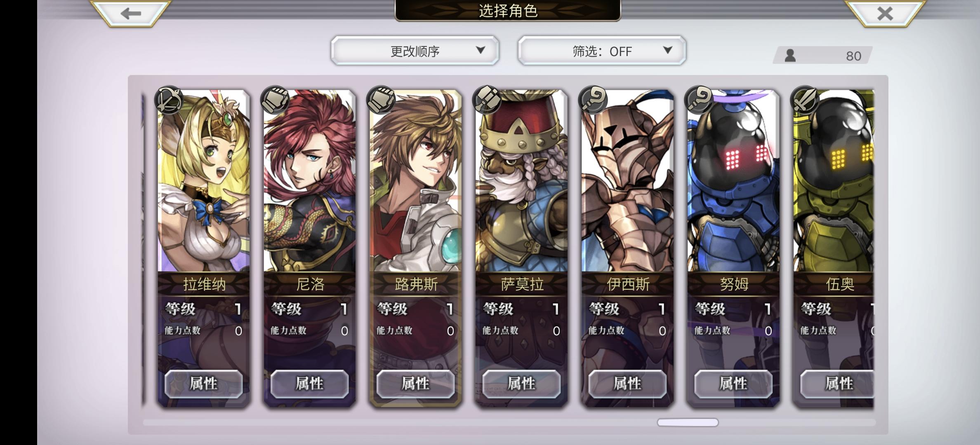Click the character count person icon
This screenshot has height=445, width=980.
pos(790,56)
